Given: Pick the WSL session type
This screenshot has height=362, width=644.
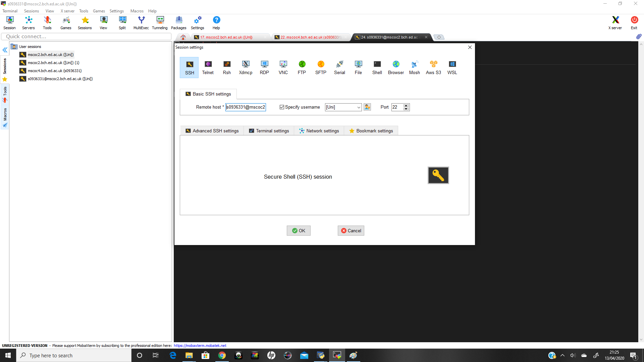Looking at the screenshot, I should [x=452, y=67].
